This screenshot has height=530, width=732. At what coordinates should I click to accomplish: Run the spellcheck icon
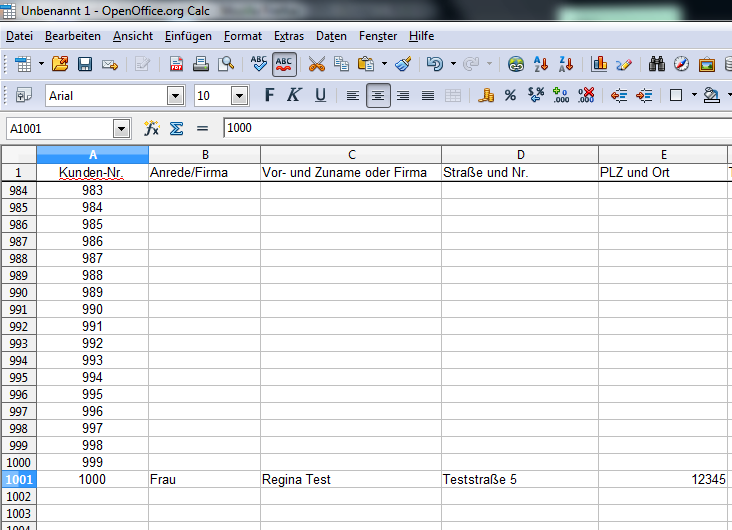tap(258, 64)
